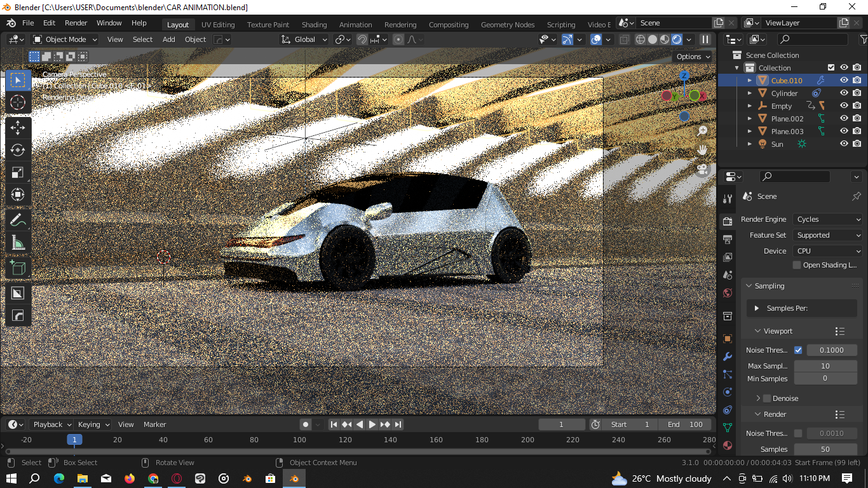Toggle camera view gizmo button
The image size is (868, 488).
pos(702,170)
